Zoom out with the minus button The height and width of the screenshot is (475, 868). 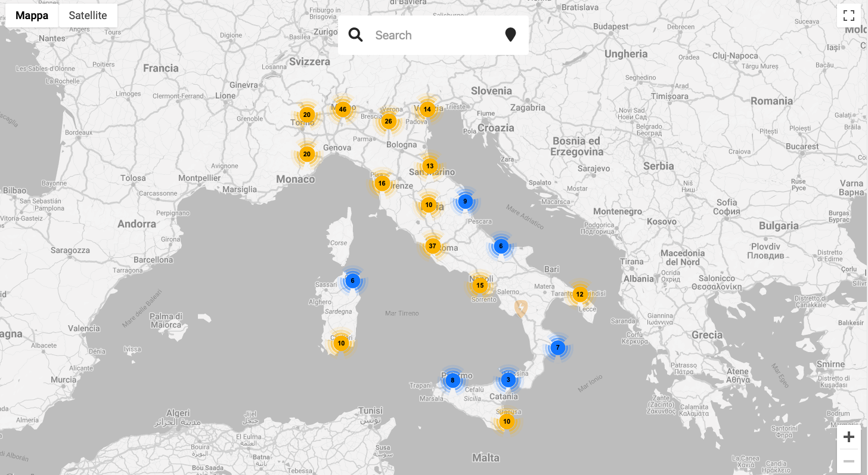click(849, 461)
